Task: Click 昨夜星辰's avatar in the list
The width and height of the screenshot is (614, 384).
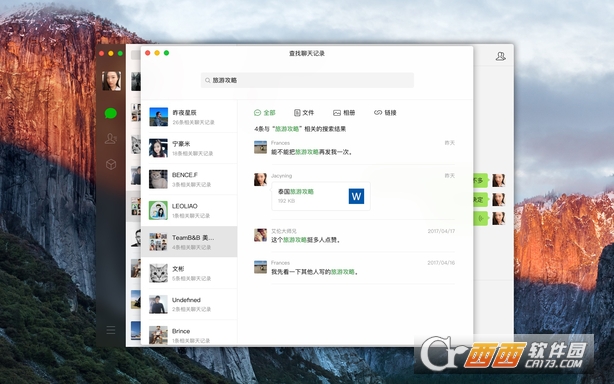Action: coord(158,117)
